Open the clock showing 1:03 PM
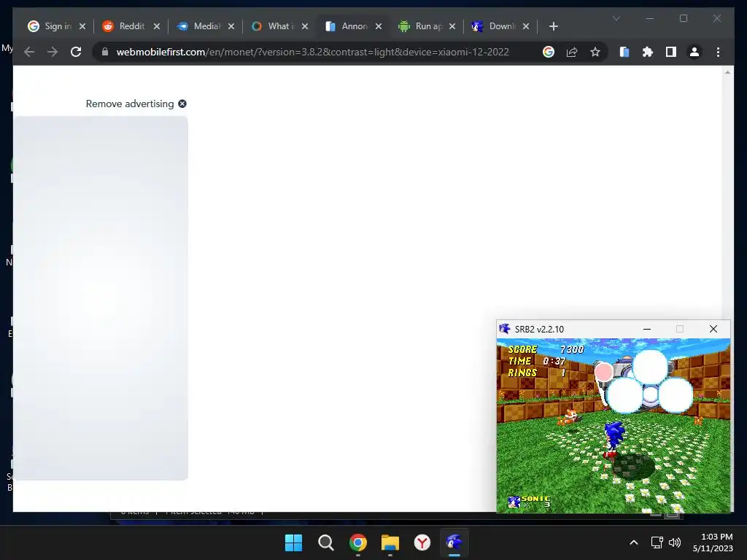The height and width of the screenshot is (560, 747). click(x=713, y=542)
